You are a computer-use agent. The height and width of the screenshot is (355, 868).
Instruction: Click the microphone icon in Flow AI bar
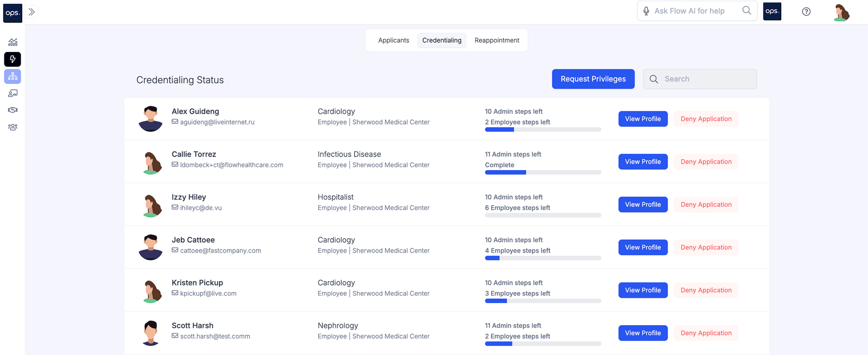click(646, 11)
